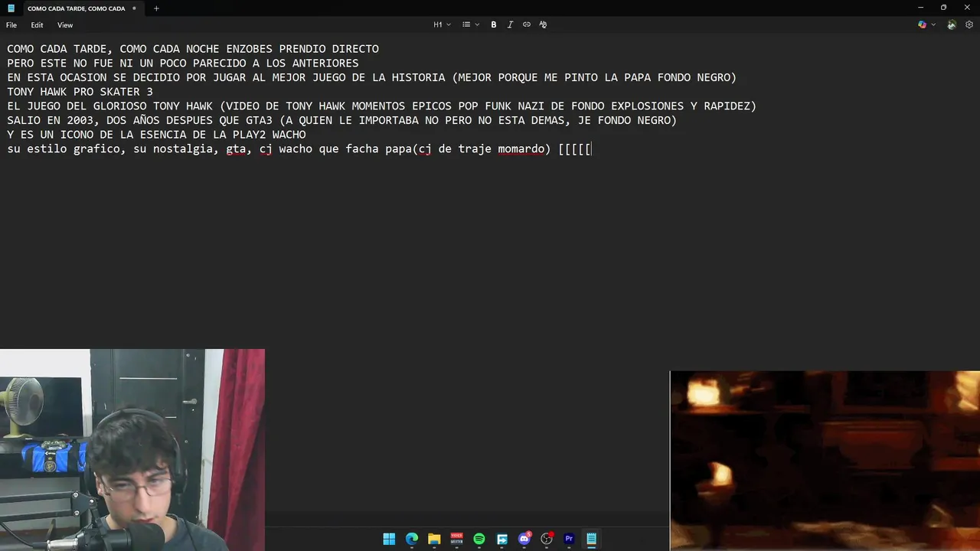
Task: Click the line starting 'PERO ESTE NO FUE'
Action: point(183,63)
